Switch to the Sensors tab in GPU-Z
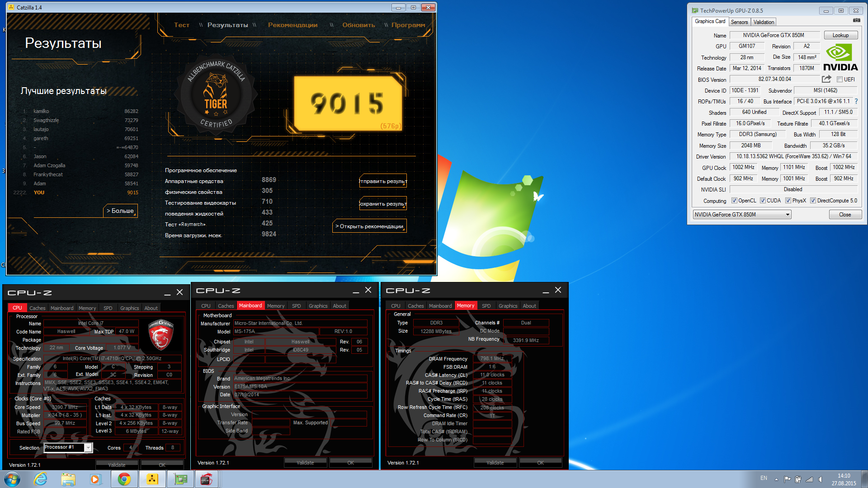Screen dimensions: 868x488 pyautogui.click(x=740, y=22)
